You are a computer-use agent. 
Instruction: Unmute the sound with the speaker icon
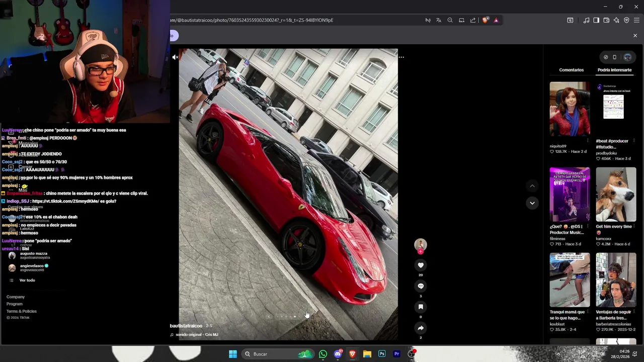(175, 57)
